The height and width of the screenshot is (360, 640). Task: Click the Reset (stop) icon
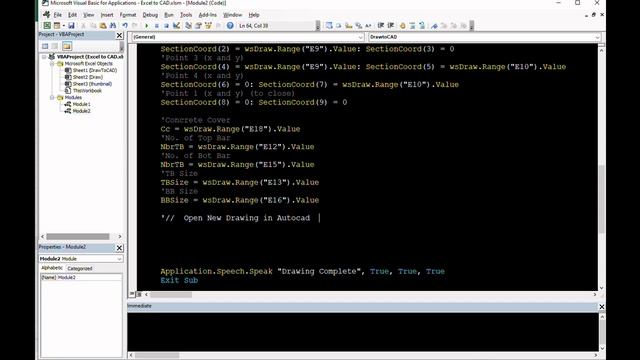(x=167, y=26)
